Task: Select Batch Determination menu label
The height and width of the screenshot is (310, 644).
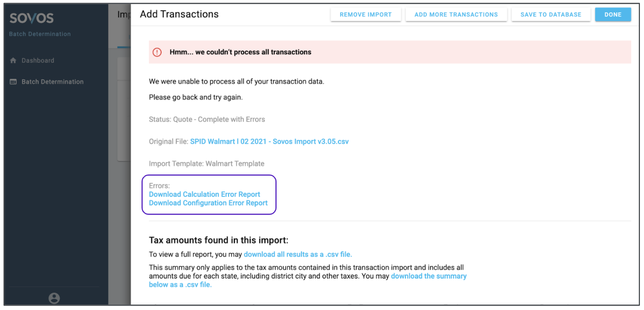Action: [x=52, y=82]
